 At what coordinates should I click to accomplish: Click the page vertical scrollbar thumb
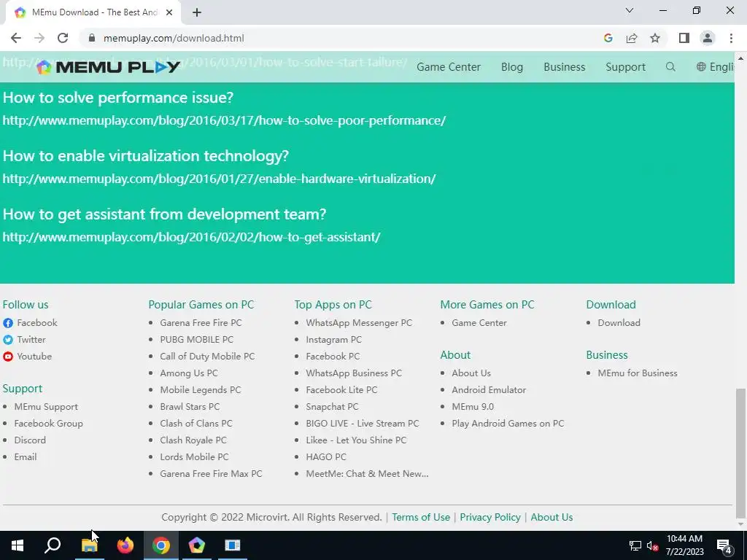[741, 454]
